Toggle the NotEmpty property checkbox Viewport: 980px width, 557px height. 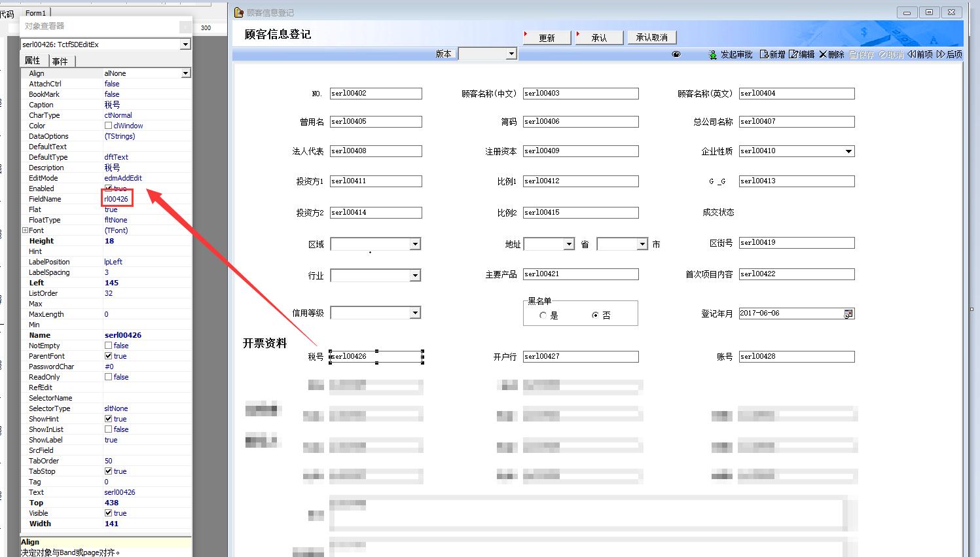pos(108,346)
